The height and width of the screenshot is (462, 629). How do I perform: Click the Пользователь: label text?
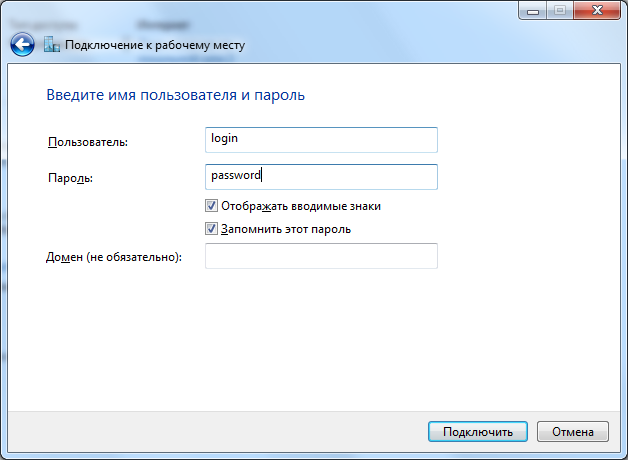point(87,143)
